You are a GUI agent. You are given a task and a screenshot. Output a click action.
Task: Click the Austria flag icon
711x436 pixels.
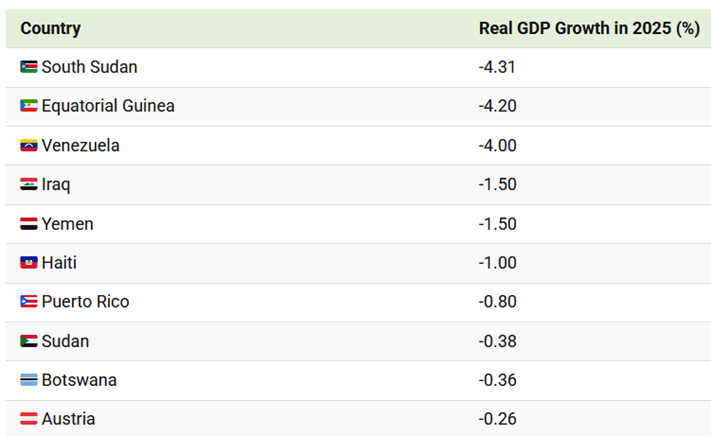point(29,419)
